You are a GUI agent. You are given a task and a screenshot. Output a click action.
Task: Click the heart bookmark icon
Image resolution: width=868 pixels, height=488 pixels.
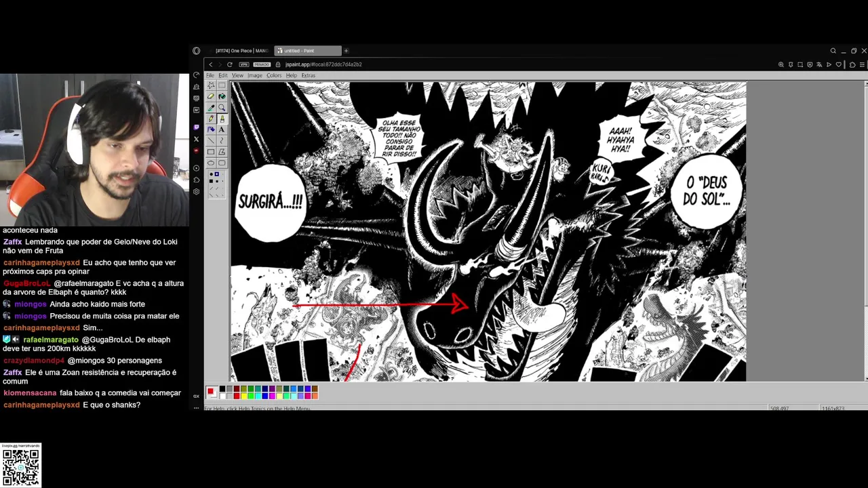(x=839, y=64)
